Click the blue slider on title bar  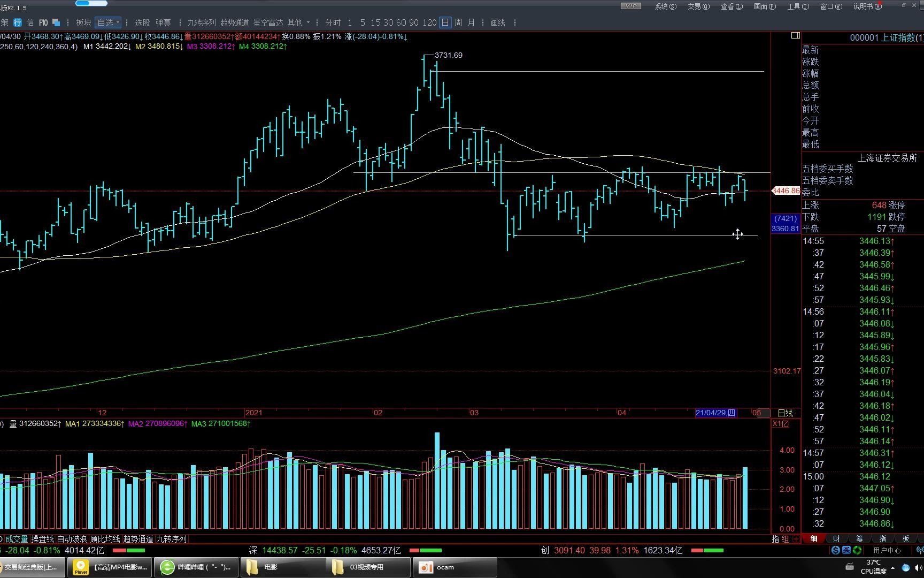pos(91,3)
